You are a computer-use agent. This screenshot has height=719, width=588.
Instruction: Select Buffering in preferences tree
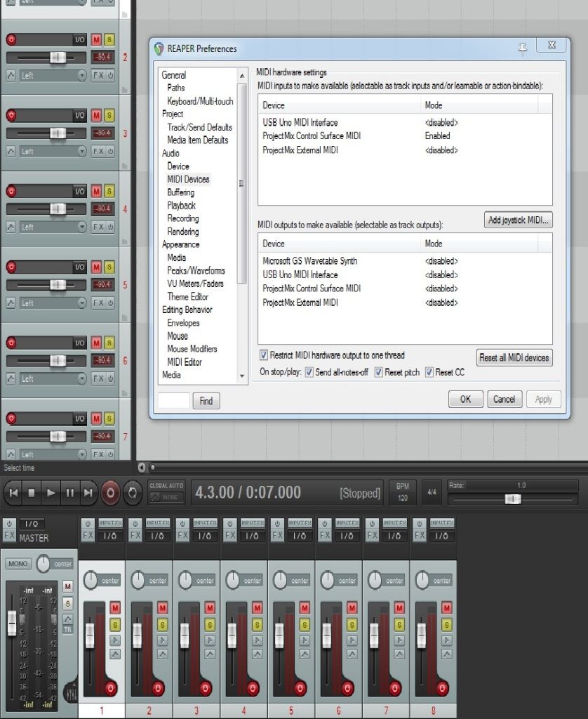coord(181,192)
